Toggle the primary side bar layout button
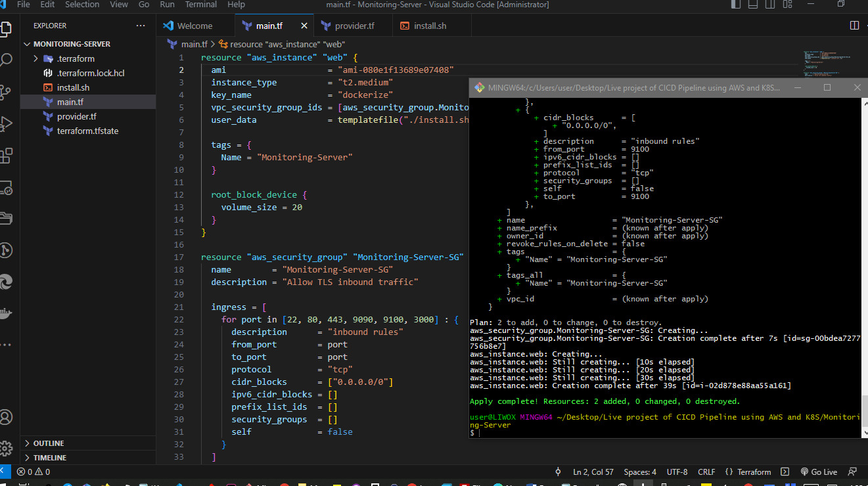The height and width of the screenshot is (486, 868). coord(735,5)
